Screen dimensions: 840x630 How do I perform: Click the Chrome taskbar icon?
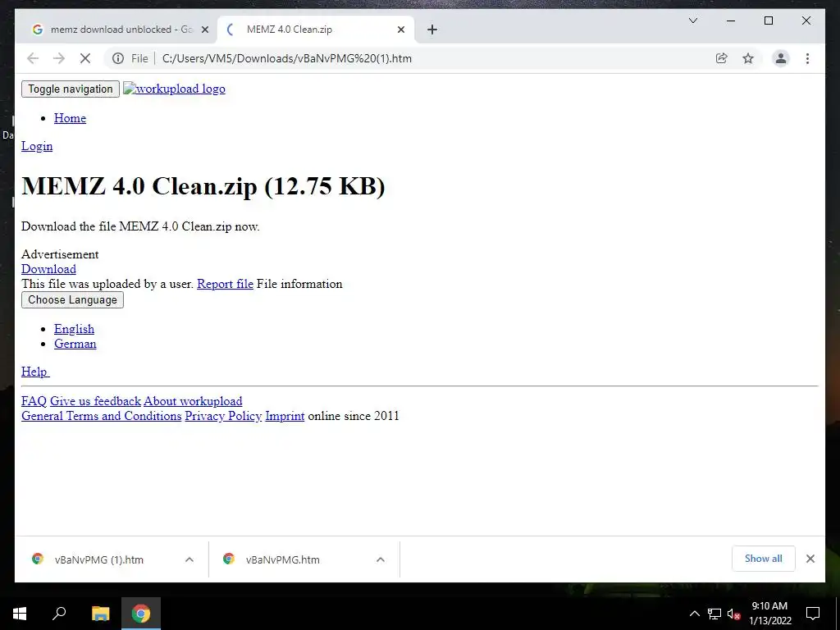(x=141, y=614)
